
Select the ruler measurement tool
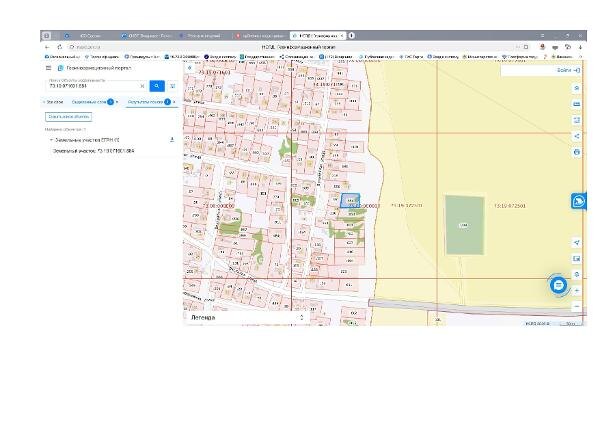pyautogui.click(x=577, y=104)
